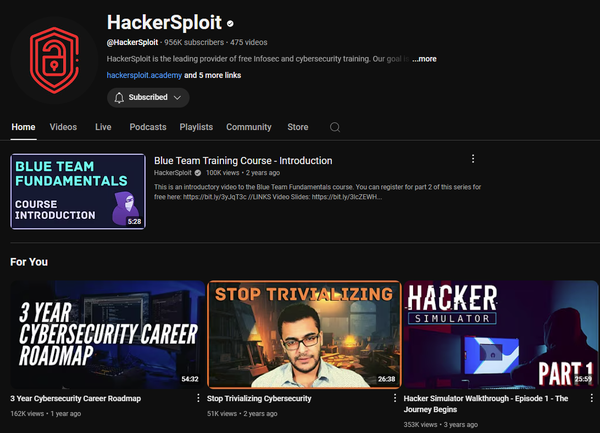
Task: Click the bell icon in Subscribed button
Action: pyautogui.click(x=120, y=98)
